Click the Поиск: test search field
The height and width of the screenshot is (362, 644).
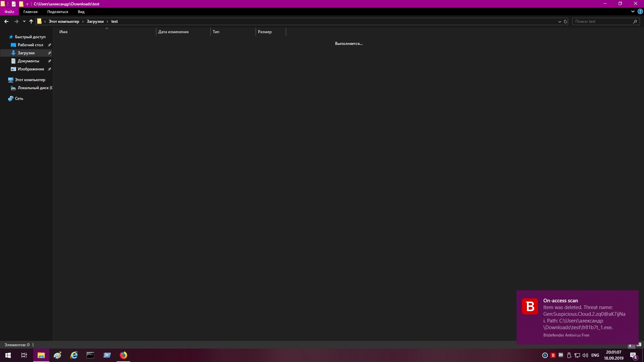(602, 21)
